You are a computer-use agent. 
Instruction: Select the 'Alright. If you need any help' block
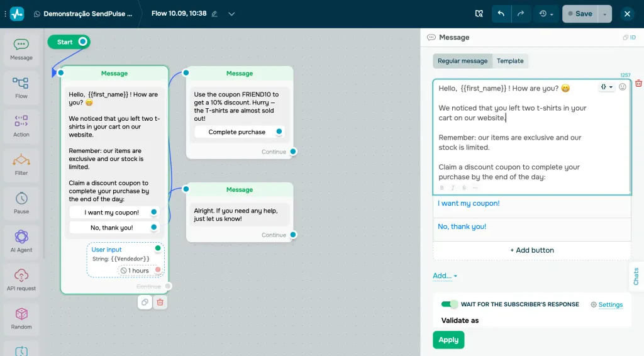pos(240,213)
